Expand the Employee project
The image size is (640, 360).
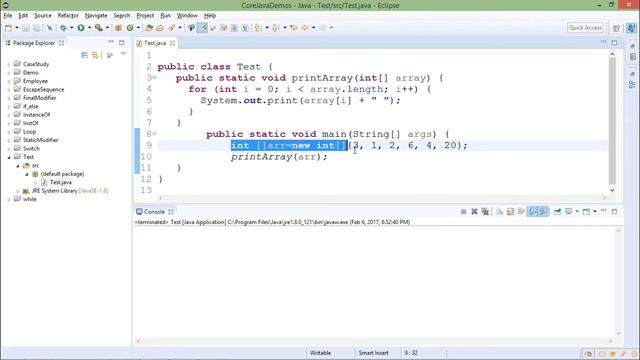9,81
